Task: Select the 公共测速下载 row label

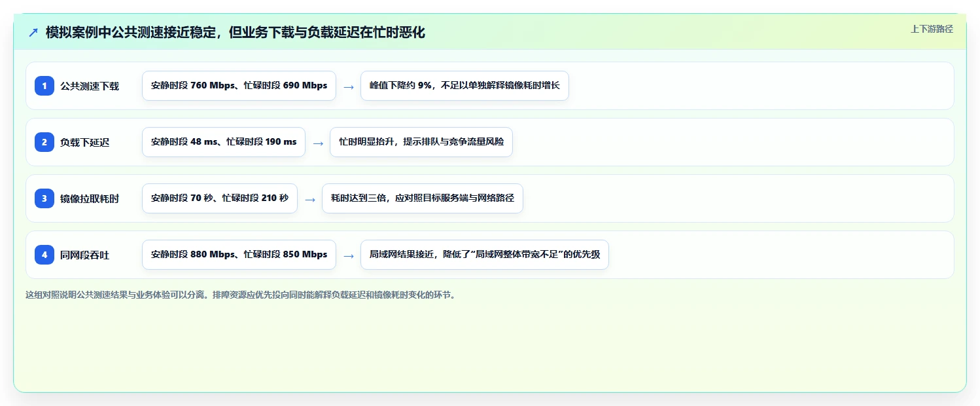Action: (90, 86)
